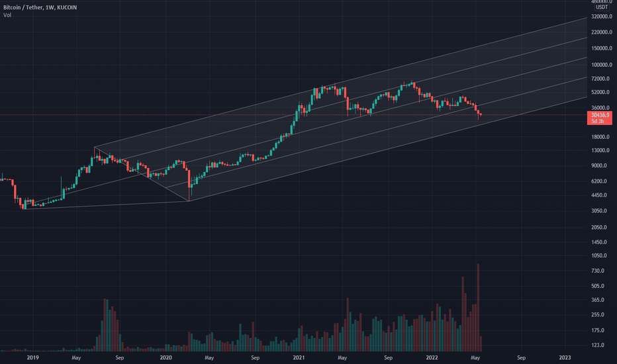Click the May label right after 2022

(x=475, y=357)
